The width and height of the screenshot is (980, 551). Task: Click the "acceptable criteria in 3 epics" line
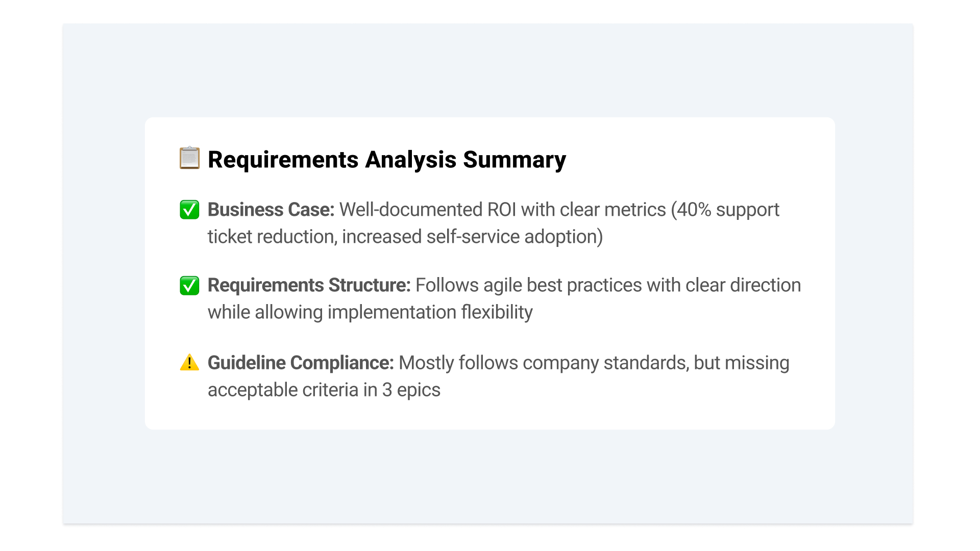pos(324,390)
